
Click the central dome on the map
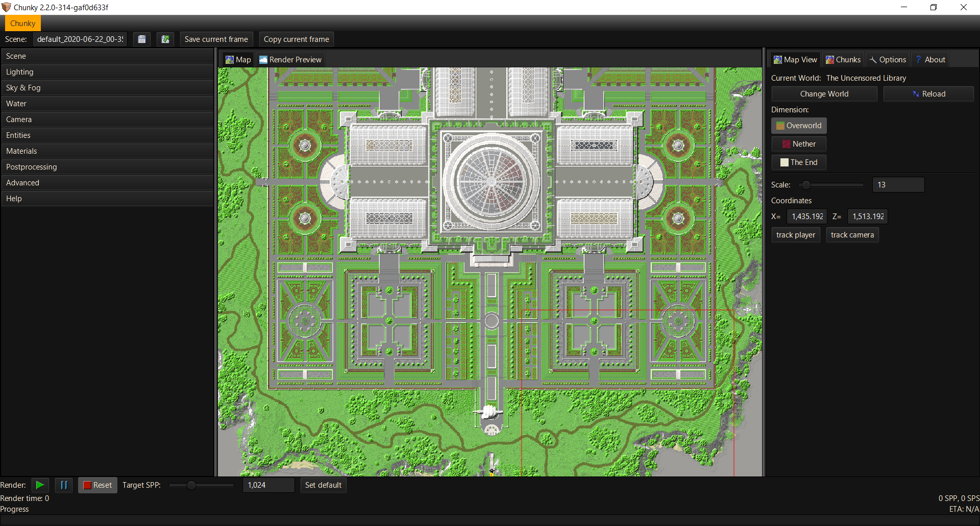[492, 181]
